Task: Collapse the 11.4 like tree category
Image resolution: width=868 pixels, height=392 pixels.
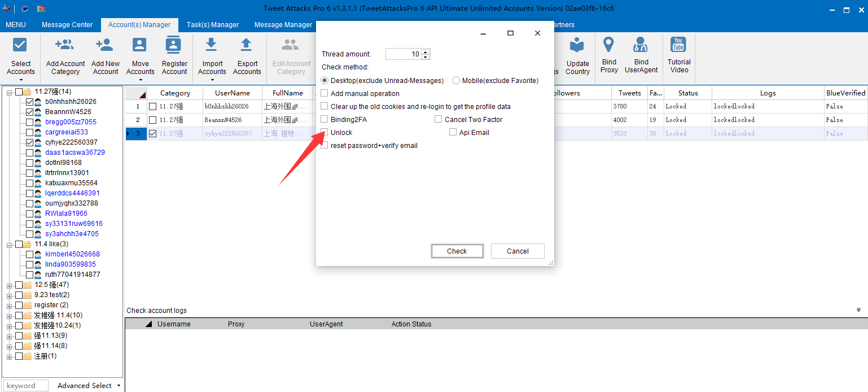Action: [x=10, y=245]
